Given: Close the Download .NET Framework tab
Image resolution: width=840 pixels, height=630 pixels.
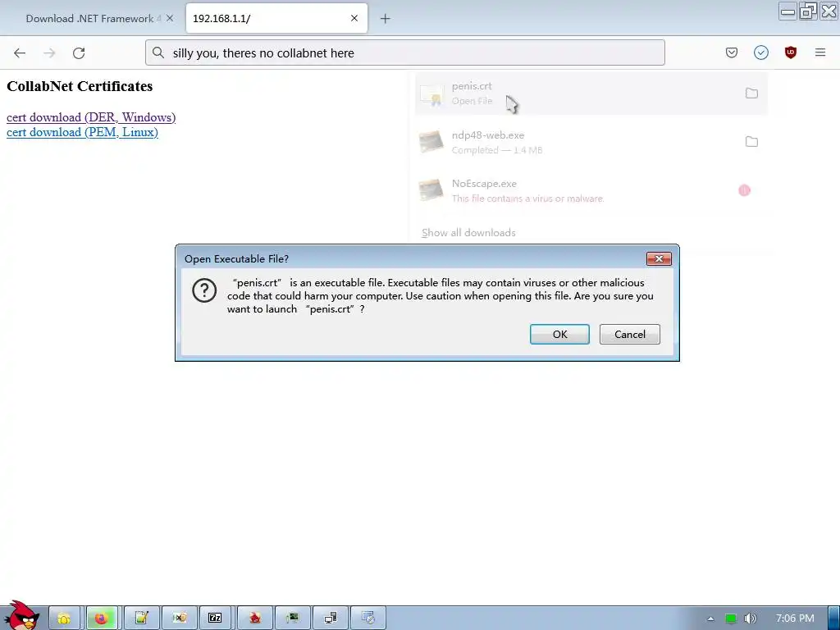Looking at the screenshot, I should (170, 18).
